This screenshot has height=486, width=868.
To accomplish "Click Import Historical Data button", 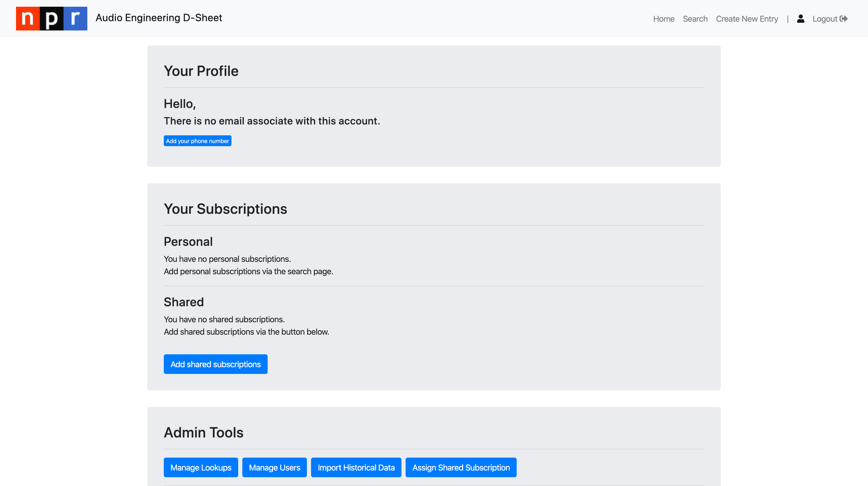I will pyautogui.click(x=356, y=467).
